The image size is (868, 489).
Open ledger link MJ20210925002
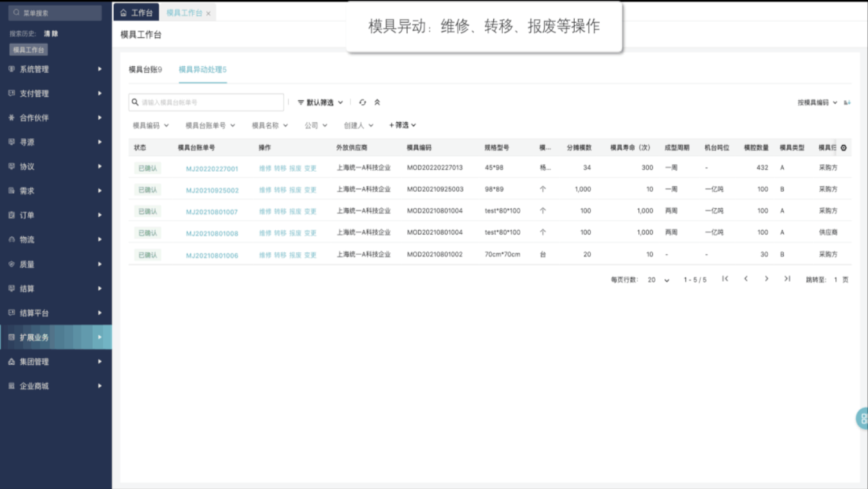[x=212, y=190]
